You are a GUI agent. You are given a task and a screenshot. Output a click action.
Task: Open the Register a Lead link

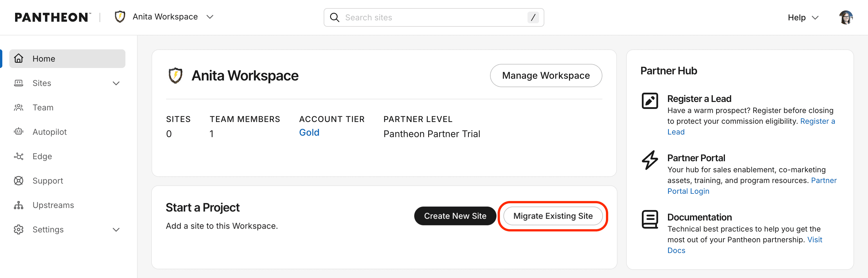(x=817, y=121)
